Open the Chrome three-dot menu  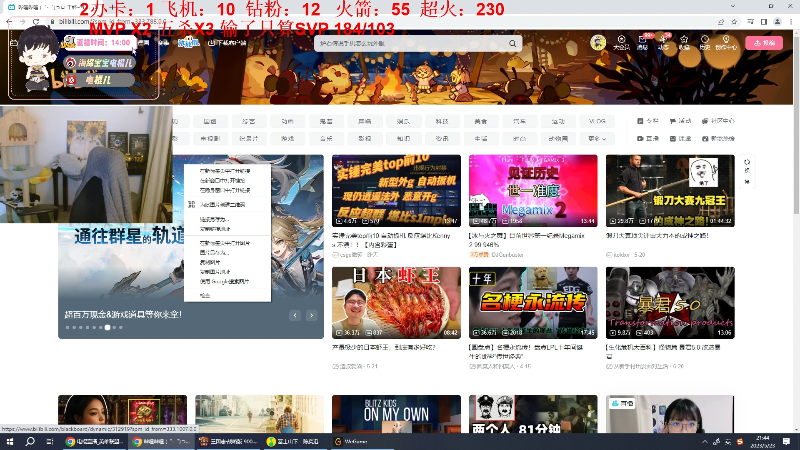790,22
